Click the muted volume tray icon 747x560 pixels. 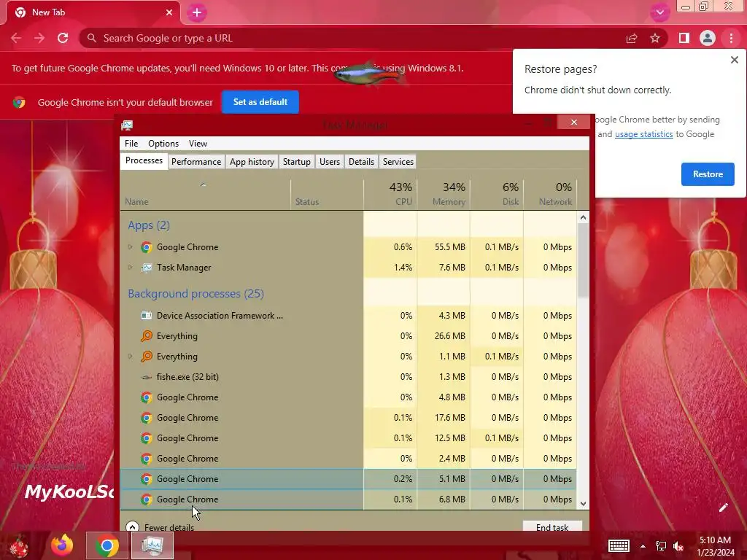[x=678, y=546]
